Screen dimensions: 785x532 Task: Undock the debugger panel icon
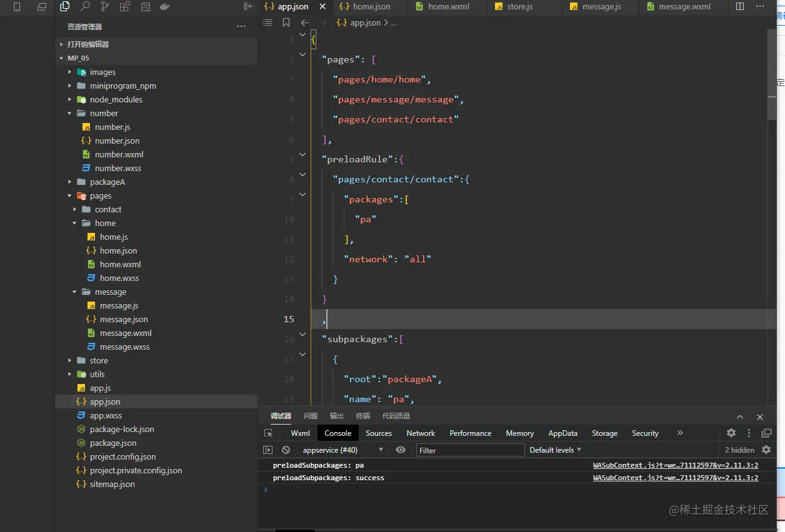point(766,433)
